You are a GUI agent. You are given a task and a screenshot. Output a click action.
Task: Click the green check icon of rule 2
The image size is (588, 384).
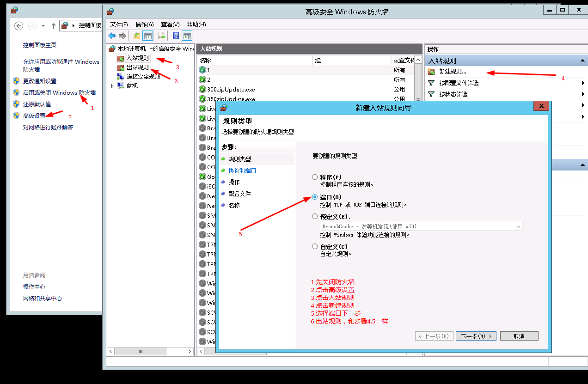click(202, 79)
